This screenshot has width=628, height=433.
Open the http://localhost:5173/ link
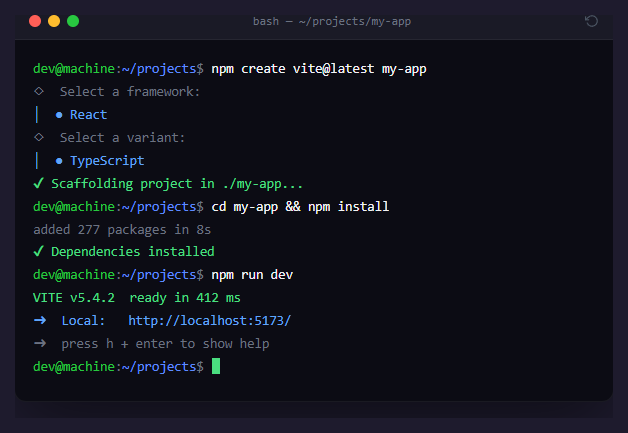point(209,320)
